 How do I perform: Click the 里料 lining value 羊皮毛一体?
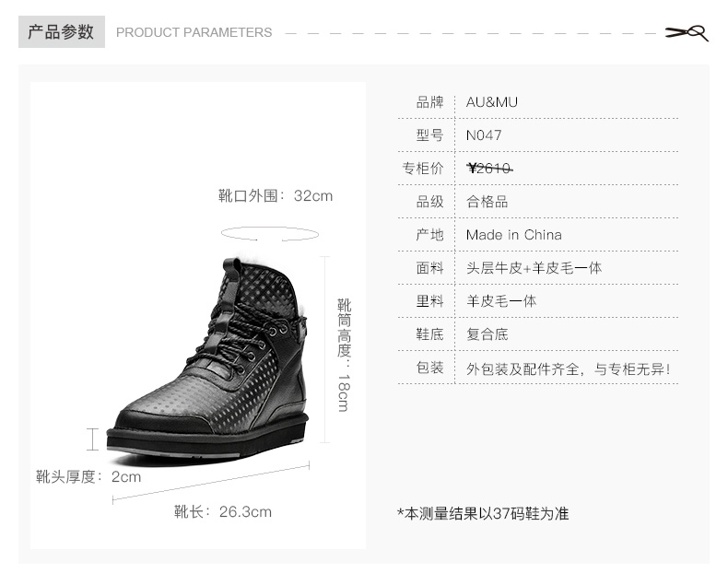click(501, 301)
